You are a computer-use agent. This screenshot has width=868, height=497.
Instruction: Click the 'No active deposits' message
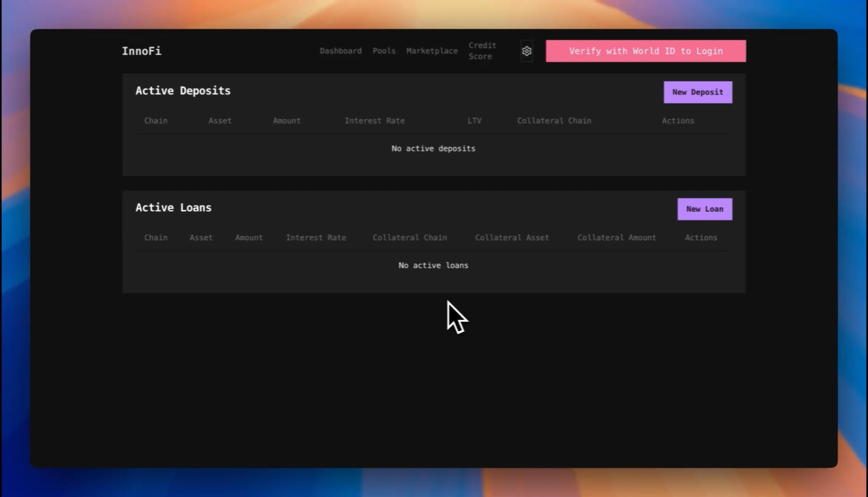(434, 149)
